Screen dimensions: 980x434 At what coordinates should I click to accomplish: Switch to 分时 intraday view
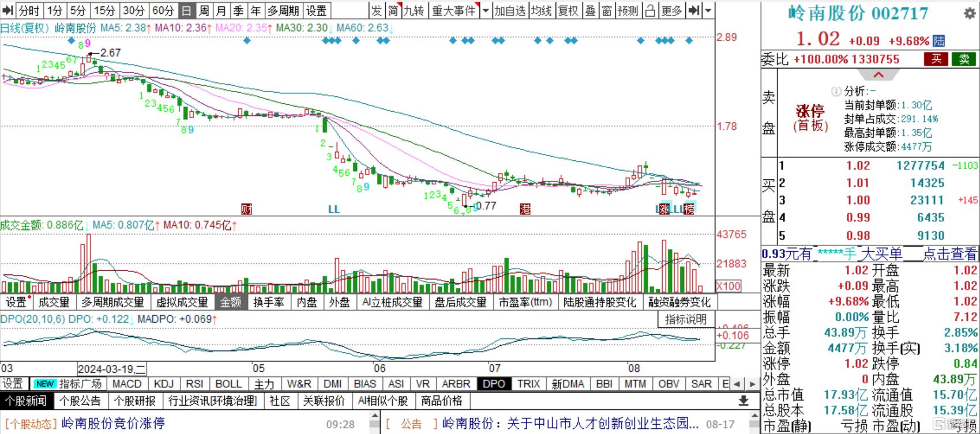[29, 10]
